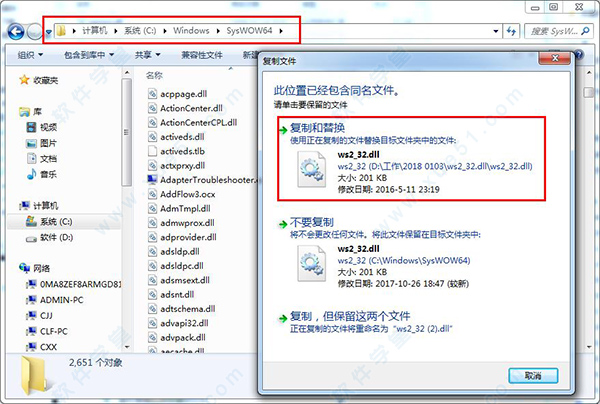Click the advpack.dll file icon
Viewport: 600px width, 404px height.
tap(152, 337)
